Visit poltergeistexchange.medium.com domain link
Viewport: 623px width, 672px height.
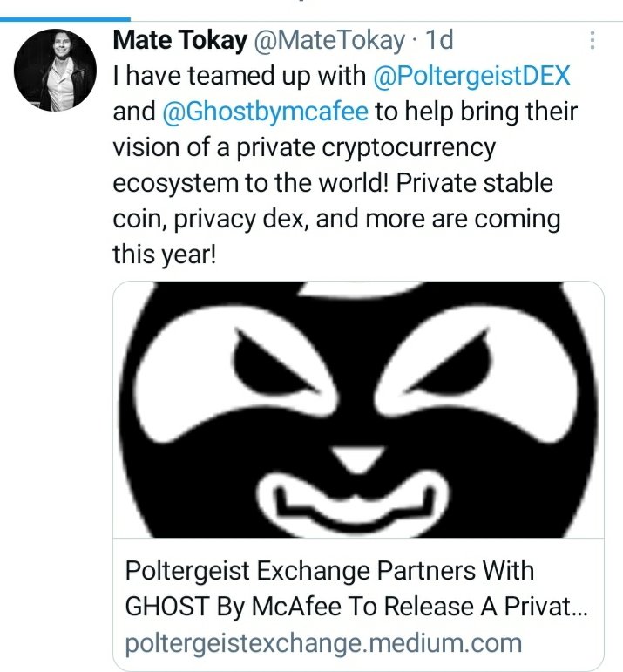(323, 643)
